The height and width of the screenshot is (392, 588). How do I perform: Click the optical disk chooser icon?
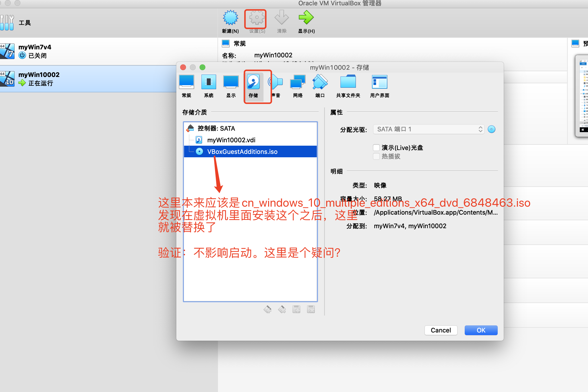491,129
